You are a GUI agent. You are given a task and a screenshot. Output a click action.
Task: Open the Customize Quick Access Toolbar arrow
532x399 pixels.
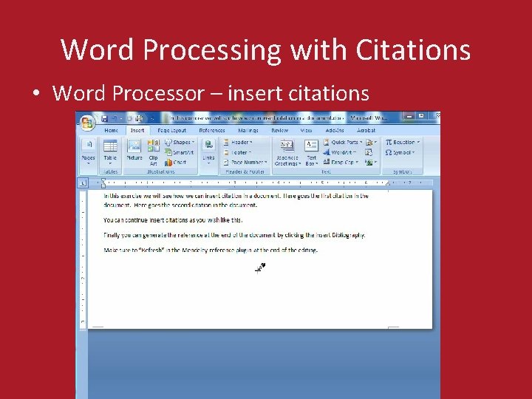(152, 119)
